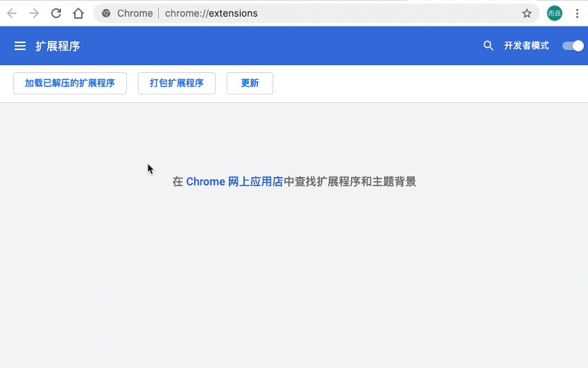Open the browser home page

tap(78, 13)
